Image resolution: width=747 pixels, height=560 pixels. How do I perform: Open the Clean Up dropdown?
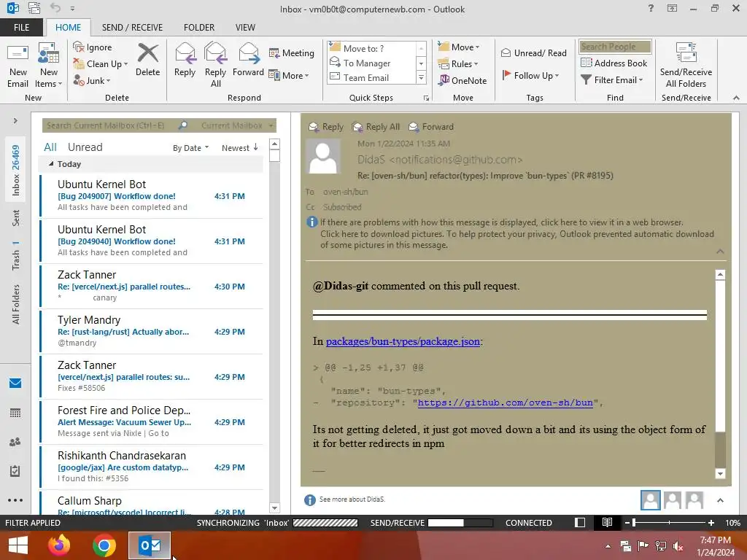tap(100, 64)
